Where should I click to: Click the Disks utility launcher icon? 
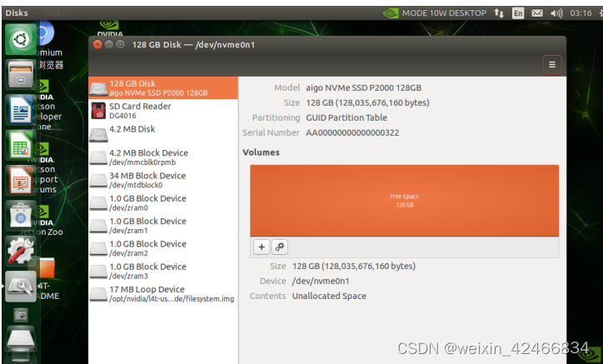(21, 287)
